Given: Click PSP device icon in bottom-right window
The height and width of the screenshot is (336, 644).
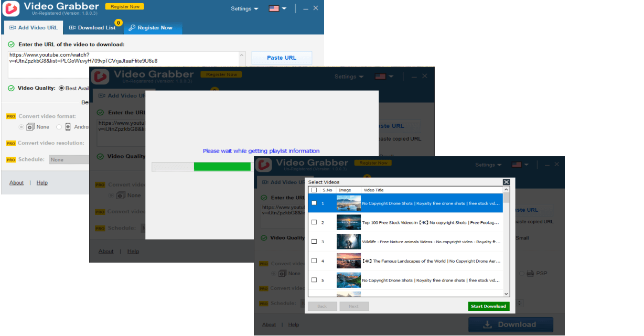Looking at the screenshot, I should (530, 274).
